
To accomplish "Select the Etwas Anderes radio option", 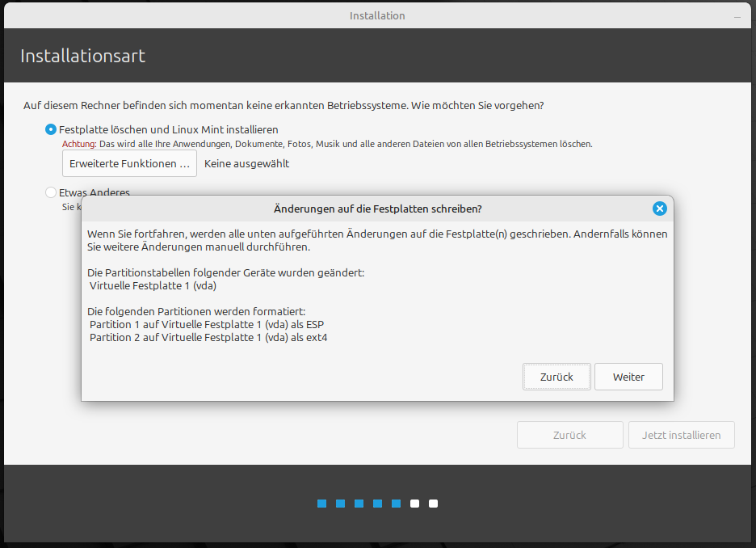I will pos(51,192).
